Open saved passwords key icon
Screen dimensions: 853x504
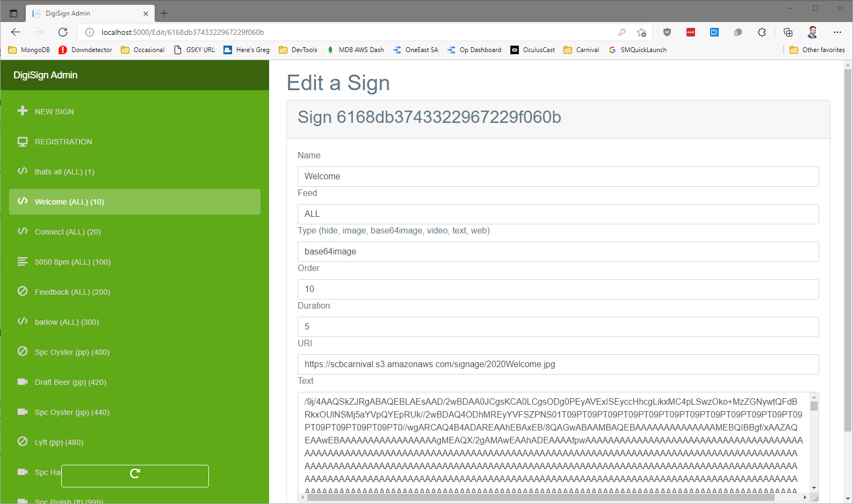tap(622, 32)
